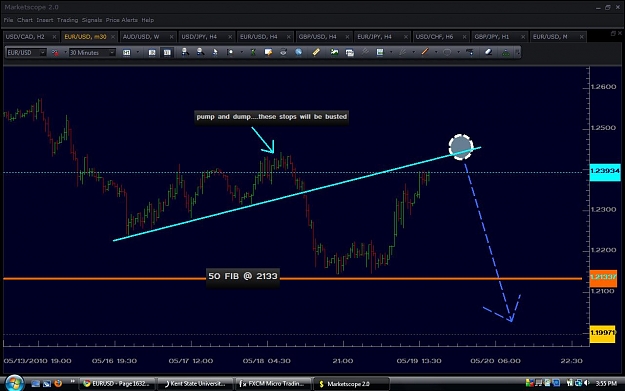Close the EUR/USD, m30 chart tab

113,37
